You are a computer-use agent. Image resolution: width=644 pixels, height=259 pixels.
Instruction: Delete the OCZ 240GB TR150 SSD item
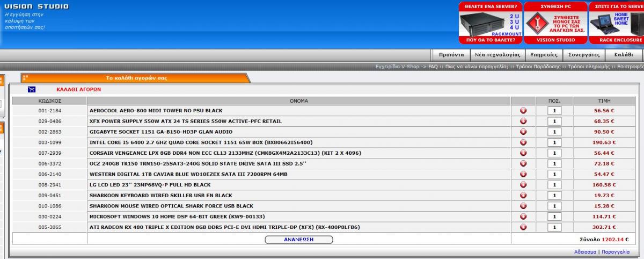coord(523,163)
